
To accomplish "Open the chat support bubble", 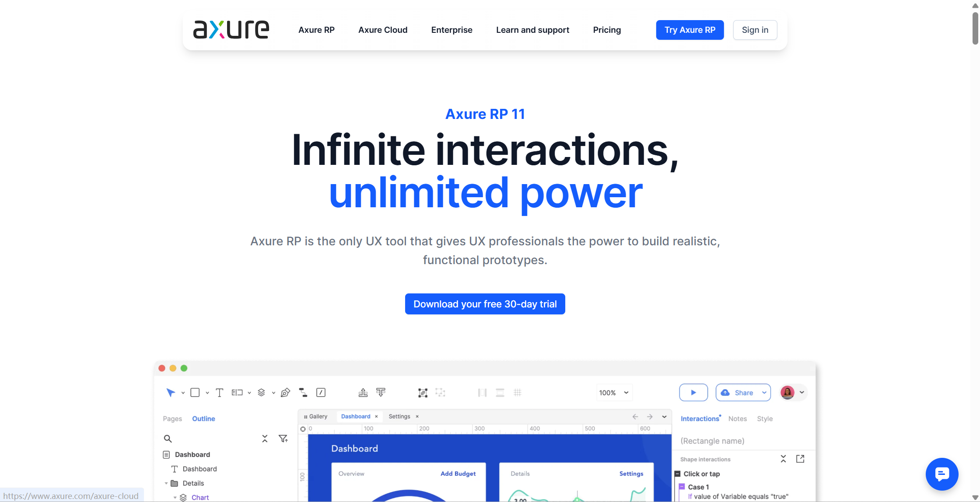I will pos(942,474).
